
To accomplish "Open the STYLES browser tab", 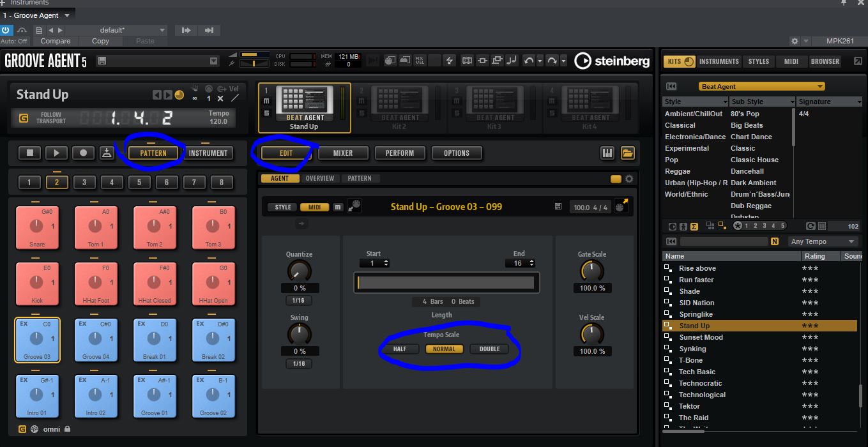I will pos(759,61).
